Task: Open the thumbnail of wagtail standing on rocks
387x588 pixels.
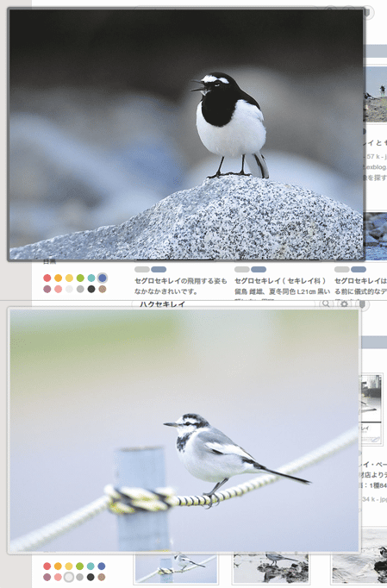Action: (x=272, y=568)
